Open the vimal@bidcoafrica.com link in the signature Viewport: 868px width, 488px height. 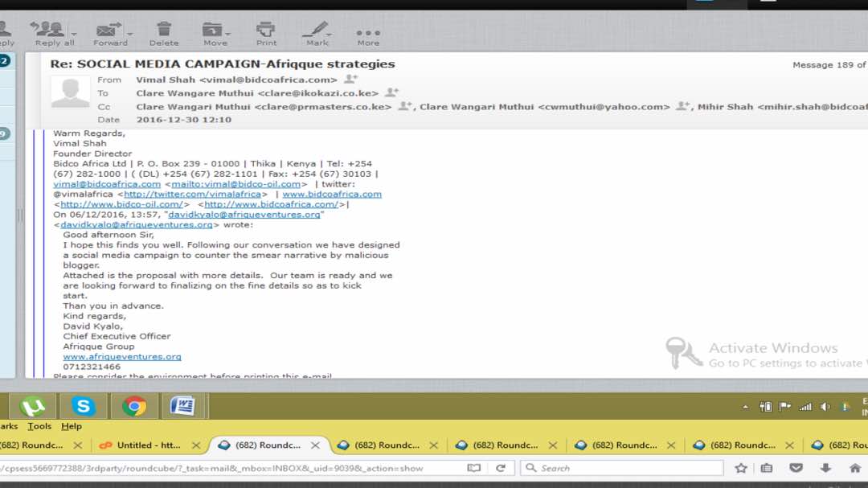pyautogui.click(x=107, y=184)
